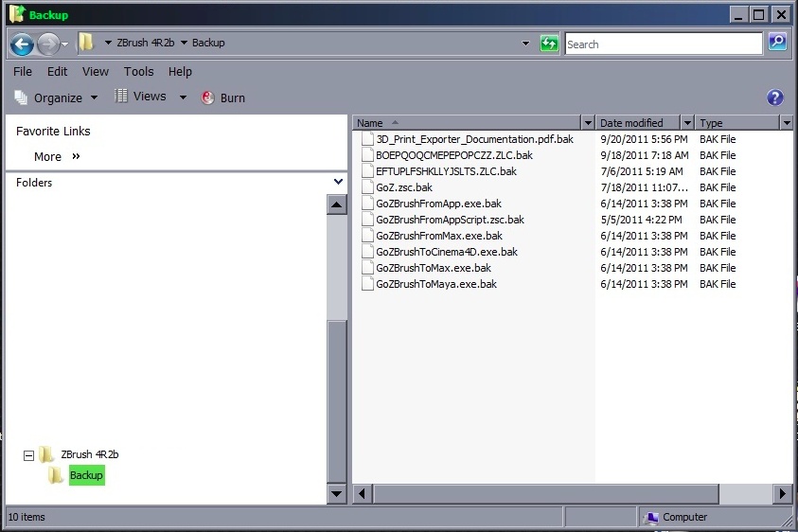Click the Computer status bar icon

tap(651, 518)
